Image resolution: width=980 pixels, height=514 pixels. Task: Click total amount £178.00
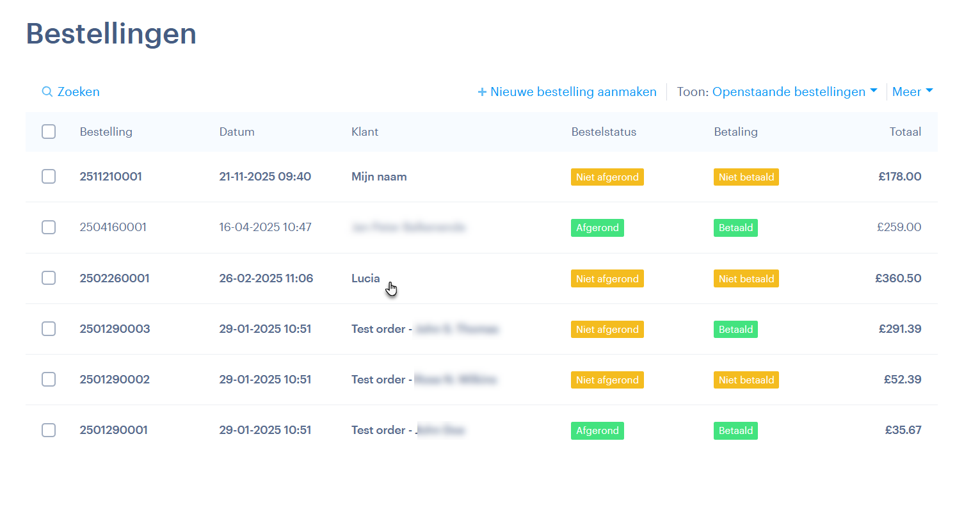(x=900, y=177)
